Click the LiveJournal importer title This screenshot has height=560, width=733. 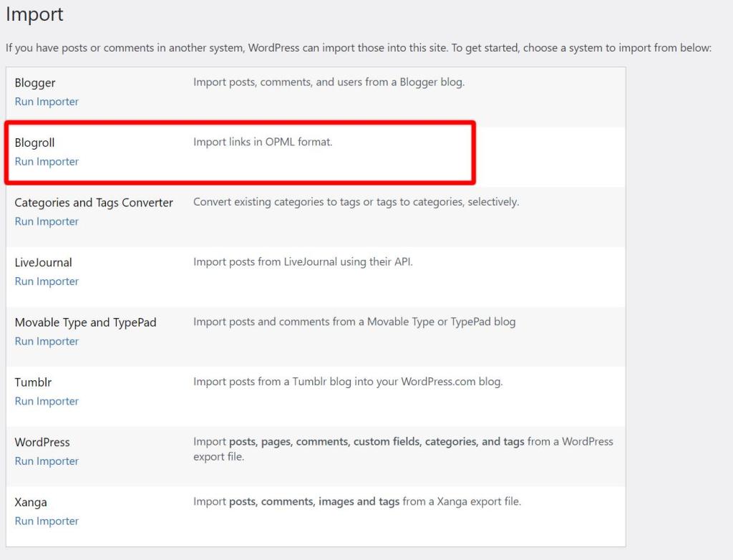[43, 263]
